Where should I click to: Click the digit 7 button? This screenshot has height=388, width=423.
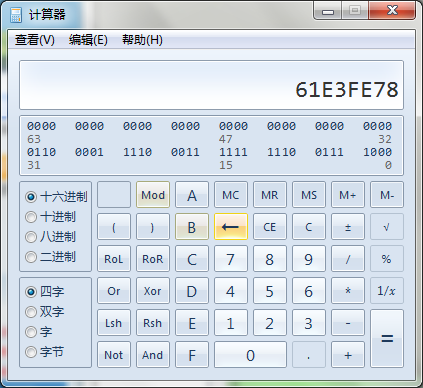click(x=231, y=259)
